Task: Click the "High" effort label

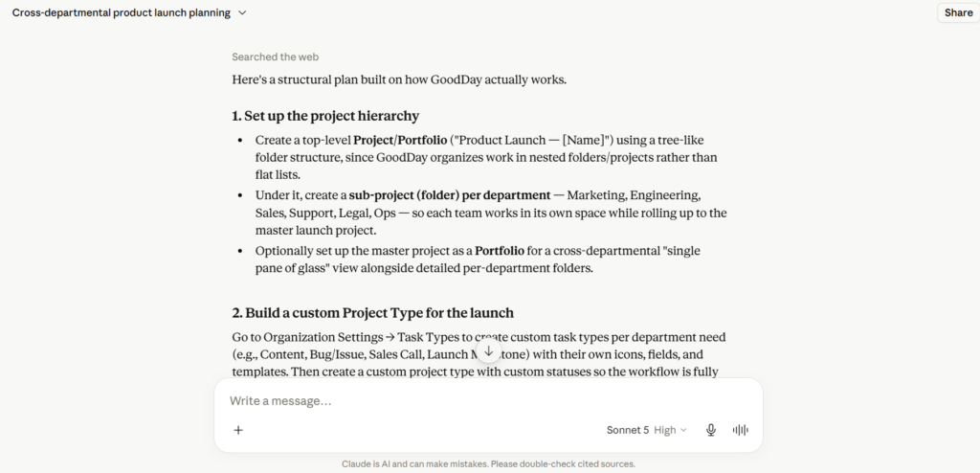Action: tap(664, 430)
